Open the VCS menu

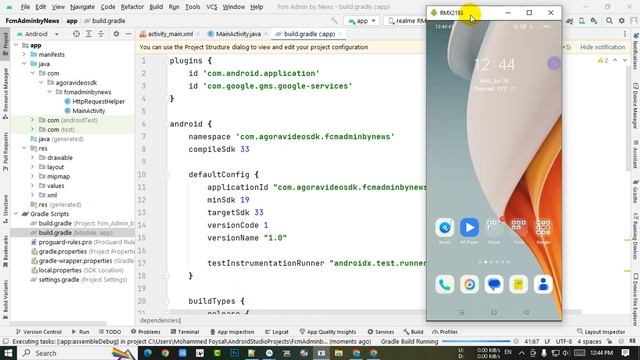(211, 7)
